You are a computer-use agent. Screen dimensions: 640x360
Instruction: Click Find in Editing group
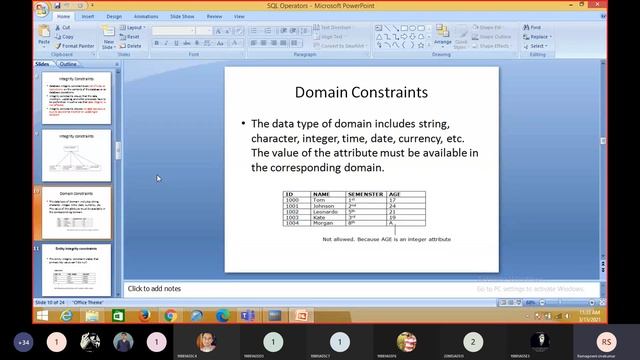[x=532, y=27]
